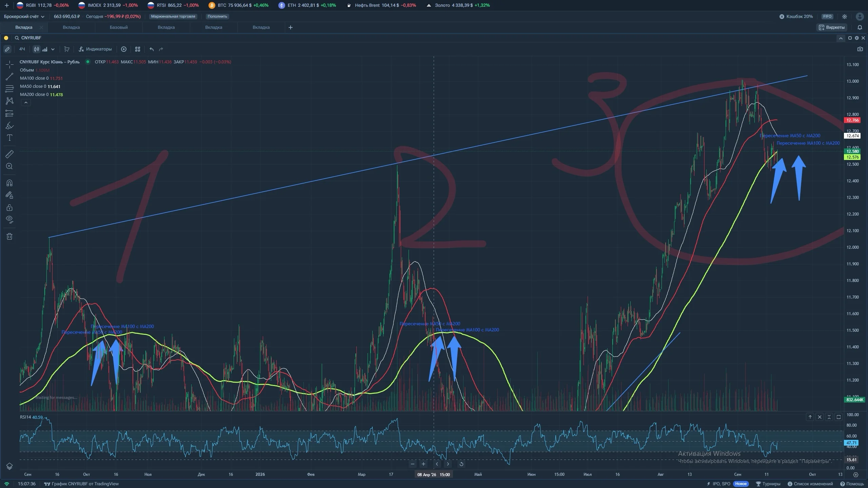Collapse the chart widget header
868x488 pixels.
click(841, 38)
